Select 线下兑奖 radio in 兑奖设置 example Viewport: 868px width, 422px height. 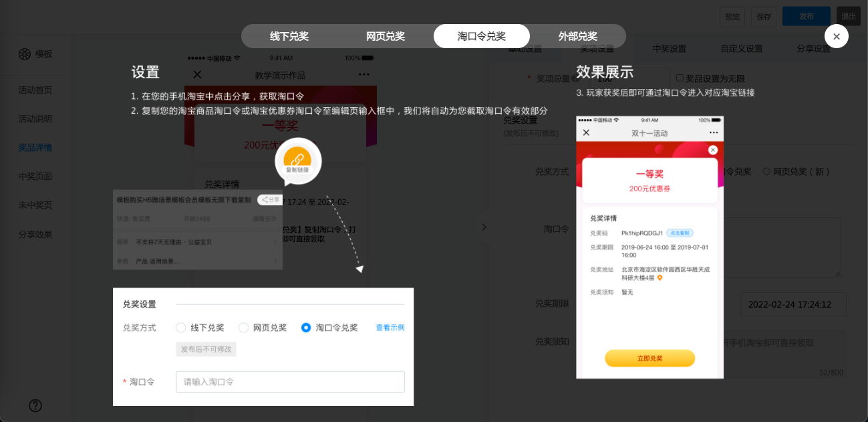[180, 328]
